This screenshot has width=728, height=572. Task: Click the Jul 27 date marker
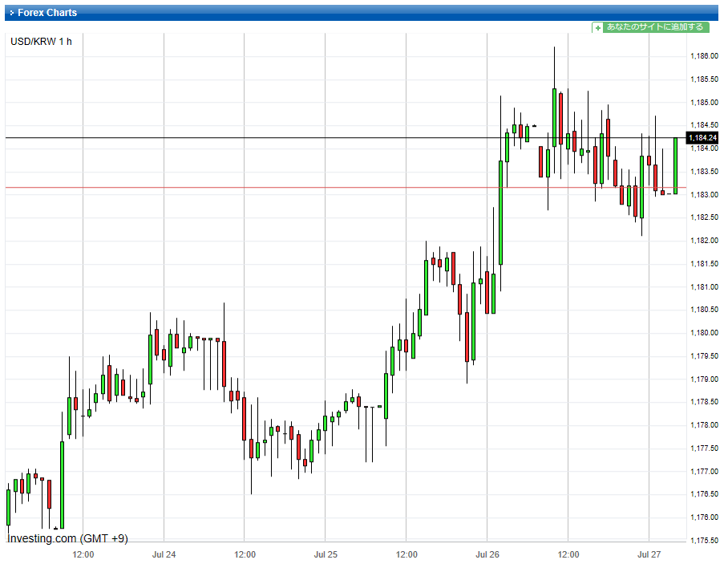click(x=648, y=554)
